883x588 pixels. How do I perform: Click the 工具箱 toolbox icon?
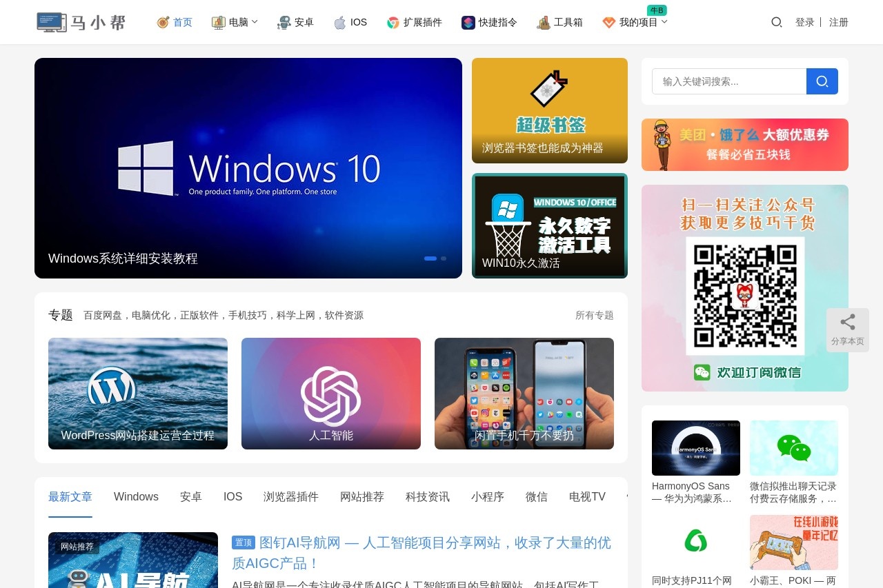pyautogui.click(x=544, y=22)
